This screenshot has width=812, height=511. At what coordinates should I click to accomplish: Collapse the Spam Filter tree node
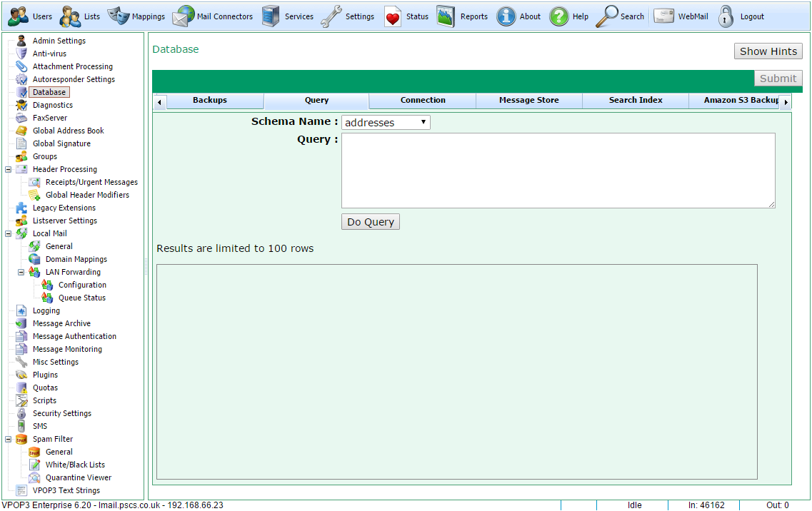click(x=9, y=439)
